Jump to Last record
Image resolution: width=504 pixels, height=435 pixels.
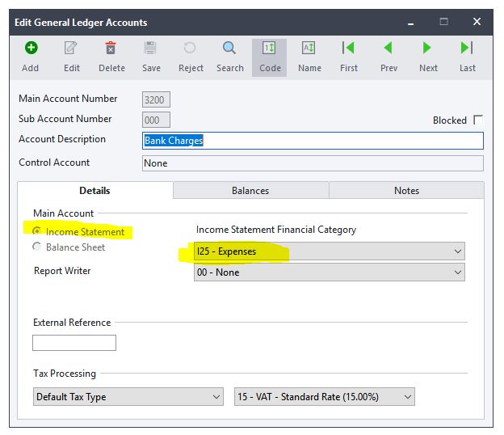coord(468,49)
